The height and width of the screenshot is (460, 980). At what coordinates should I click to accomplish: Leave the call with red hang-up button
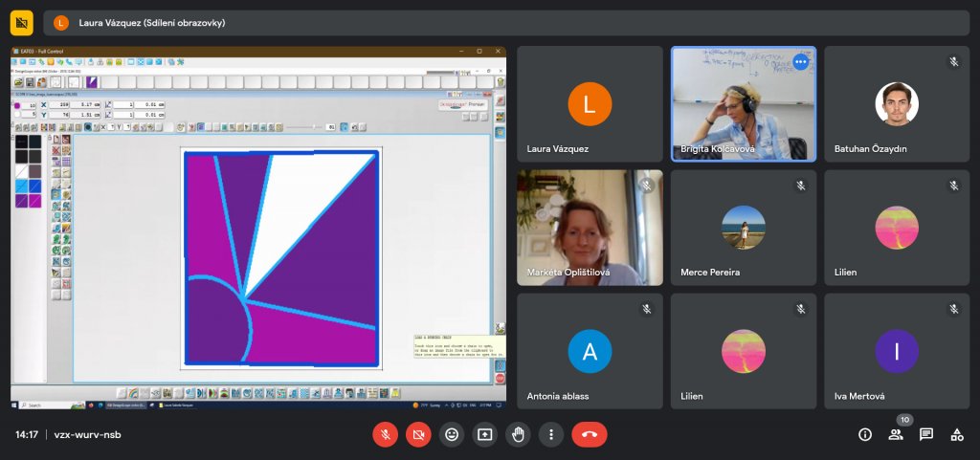point(589,434)
